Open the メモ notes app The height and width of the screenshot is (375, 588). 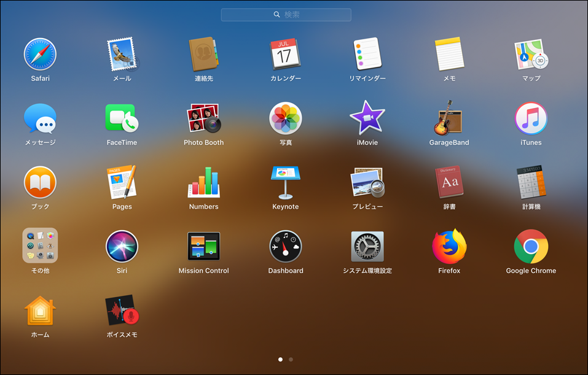[x=449, y=55]
